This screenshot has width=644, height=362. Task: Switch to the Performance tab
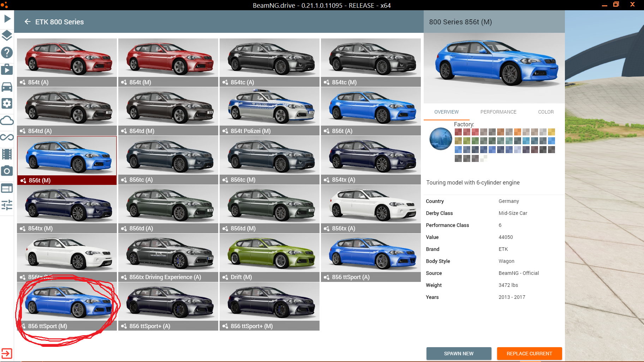point(498,112)
